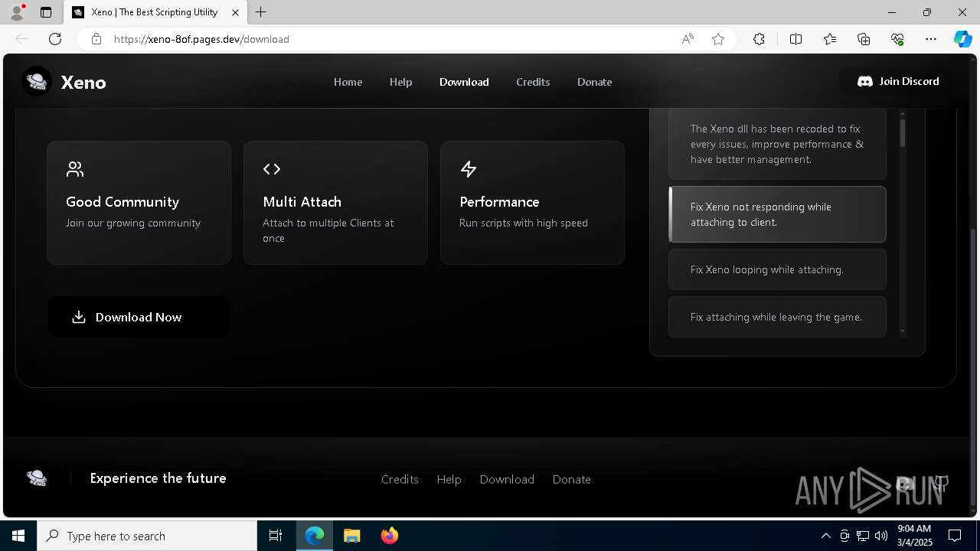Click changelog scrollbar down arrow
This screenshot has height=551, width=980.
903,331
